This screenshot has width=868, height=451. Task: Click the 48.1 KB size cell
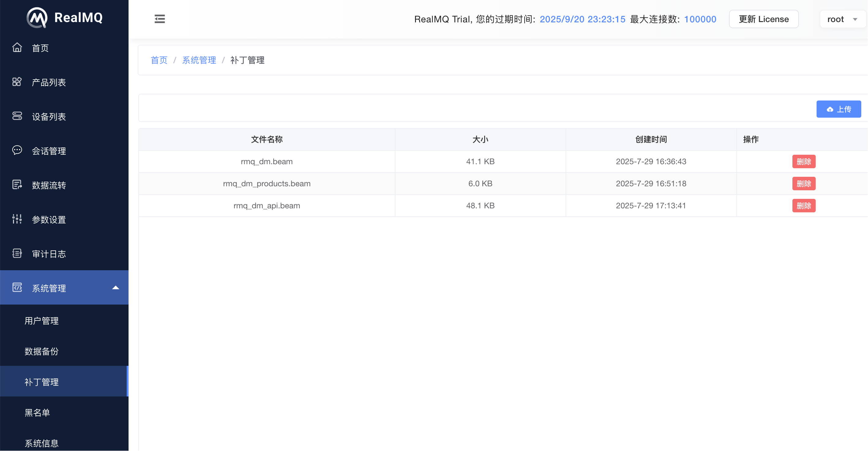pos(480,206)
